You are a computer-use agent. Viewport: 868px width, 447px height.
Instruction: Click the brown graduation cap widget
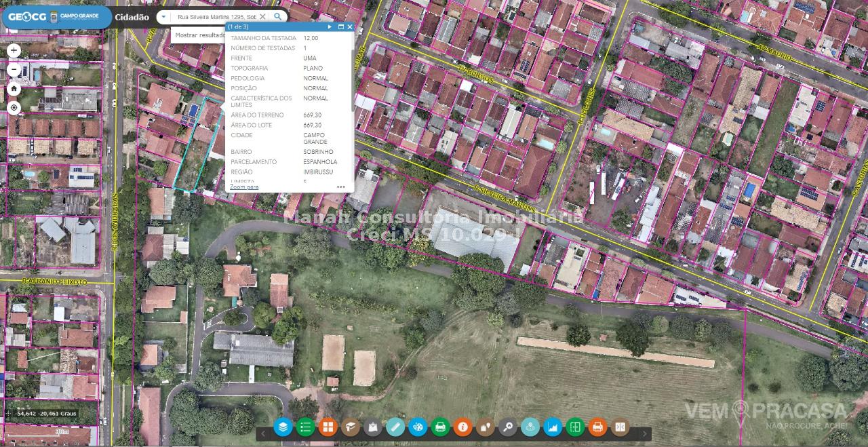coord(351,427)
